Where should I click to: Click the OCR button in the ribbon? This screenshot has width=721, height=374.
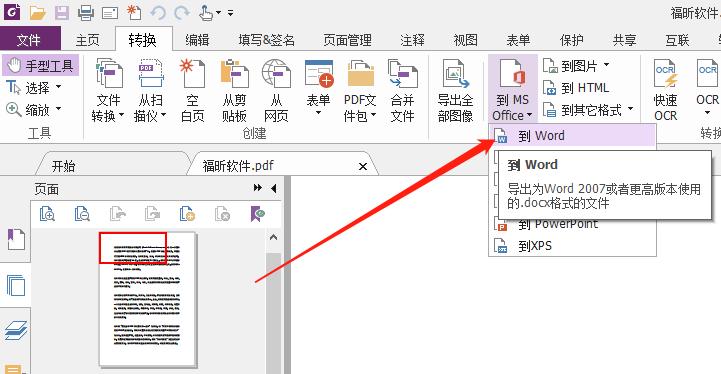coord(707,87)
